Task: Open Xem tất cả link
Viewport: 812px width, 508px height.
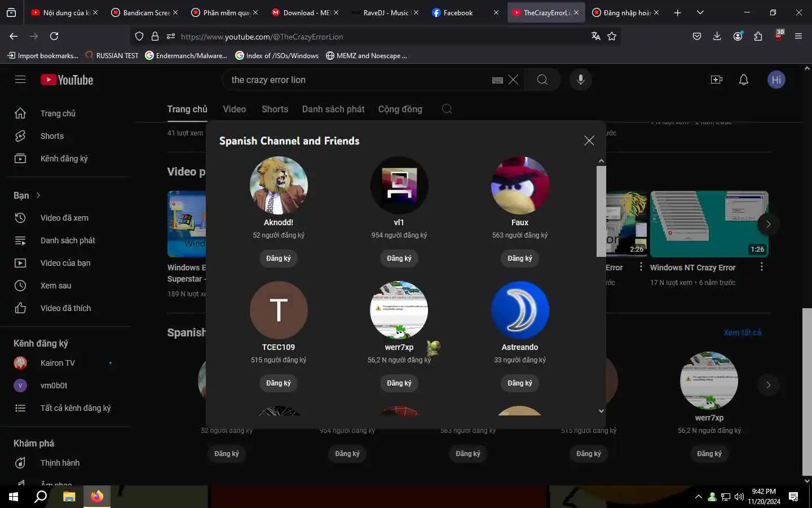Action: click(x=742, y=332)
